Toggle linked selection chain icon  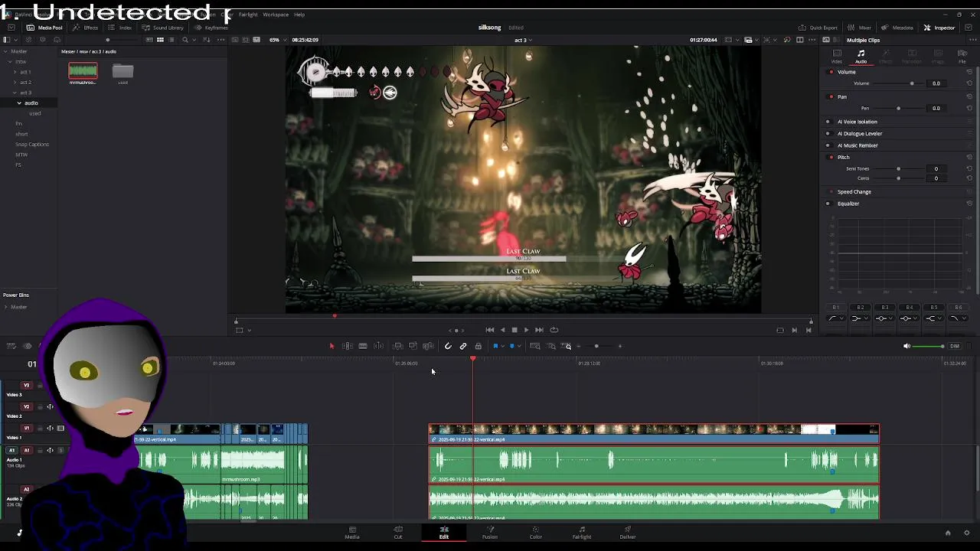click(x=463, y=346)
